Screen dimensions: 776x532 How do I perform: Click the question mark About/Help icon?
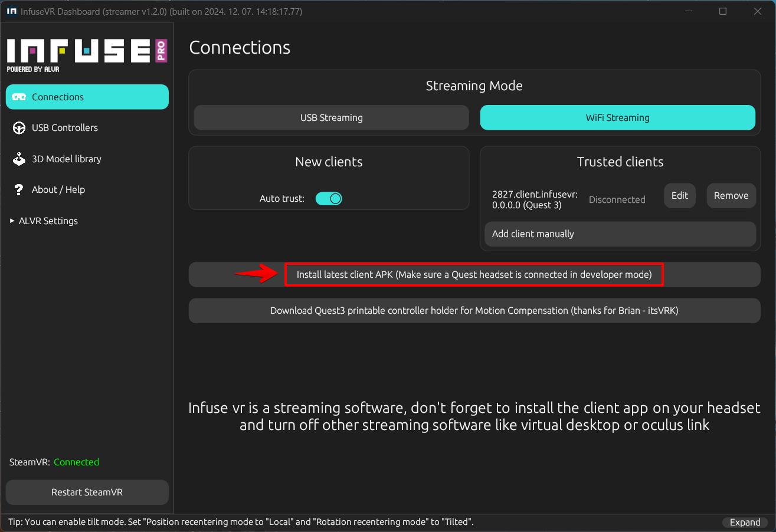click(x=19, y=190)
